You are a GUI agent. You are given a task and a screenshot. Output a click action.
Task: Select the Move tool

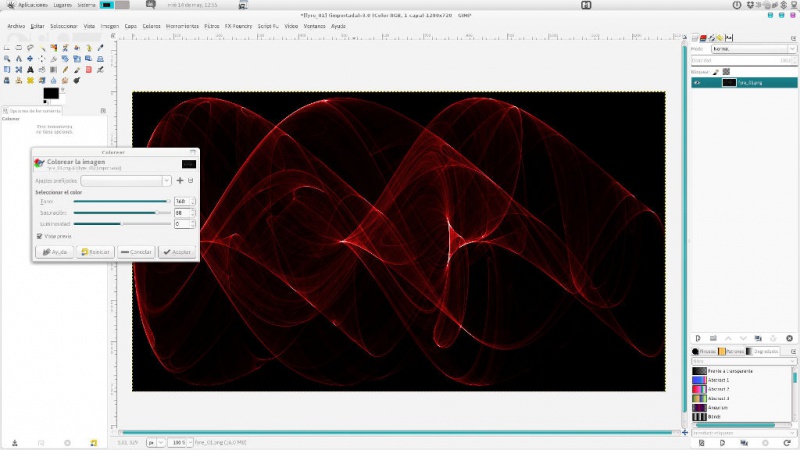click(30, 59)
